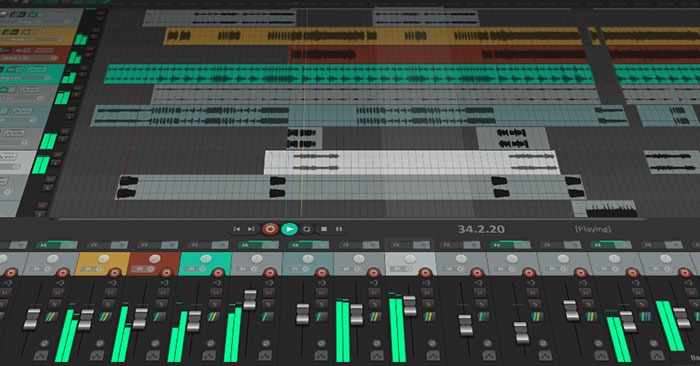Open the FX chain of the white strip
The image size is (700, 366).
click(x=400, y=245)
